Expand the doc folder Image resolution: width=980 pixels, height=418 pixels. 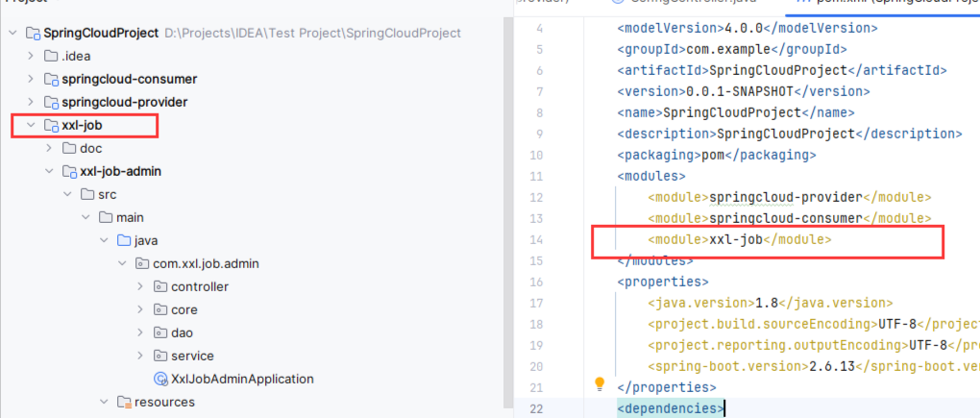49,148
